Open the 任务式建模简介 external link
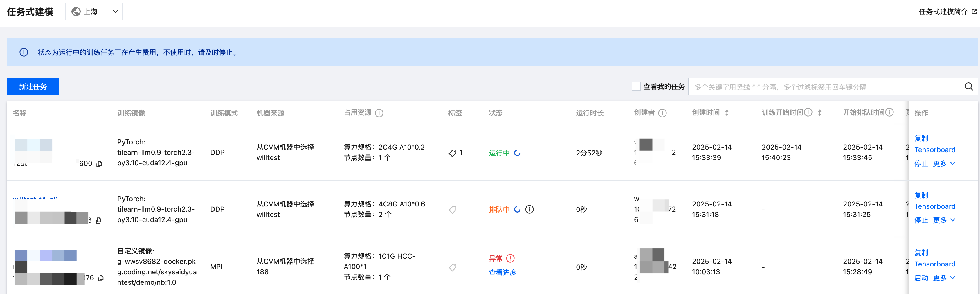Screen dimensions: 980x294 click(x=947, y=12)
